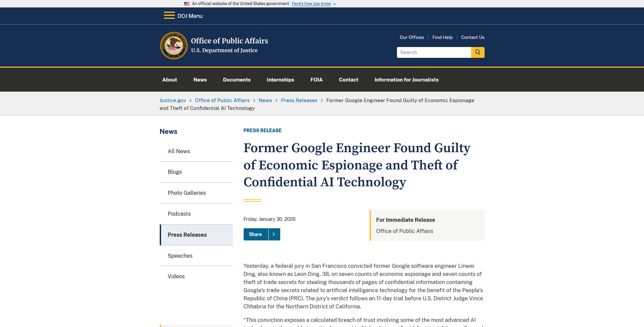Open the Documents navigation menu

coord(237,80)
